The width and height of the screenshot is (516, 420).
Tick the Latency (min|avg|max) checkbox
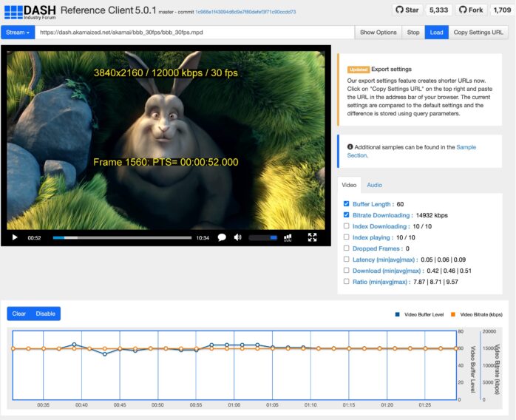click(x=347, y=260)
